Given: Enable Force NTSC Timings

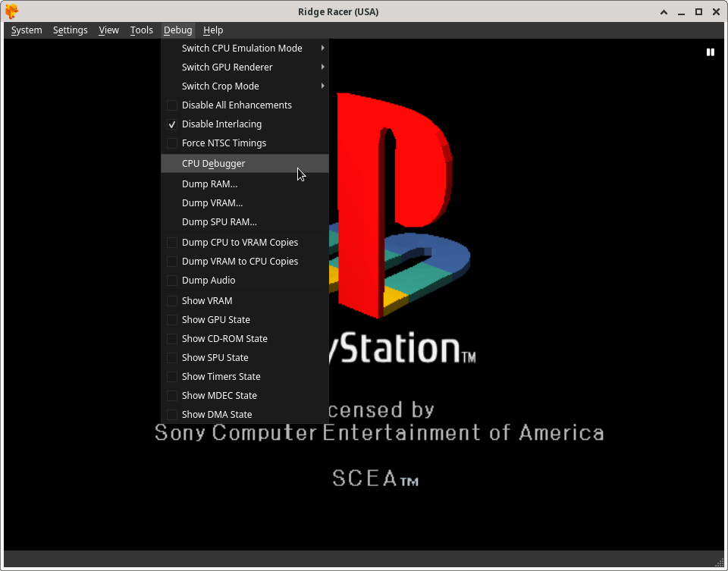Looking at the screenshot, I should pyautogui.click(x=245, y=143).
